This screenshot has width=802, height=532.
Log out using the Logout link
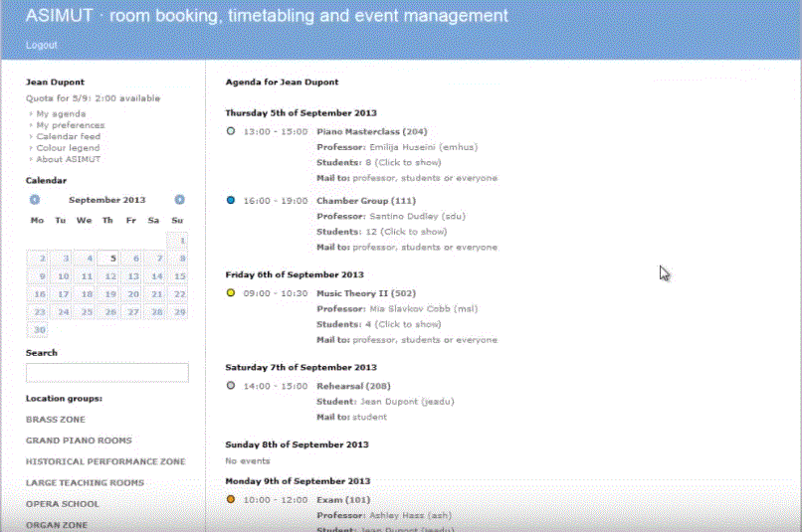pos(42,45)
